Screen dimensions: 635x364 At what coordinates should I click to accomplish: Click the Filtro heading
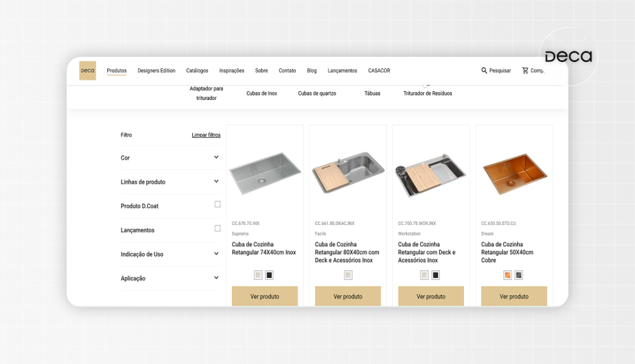[x=127, y=135]
